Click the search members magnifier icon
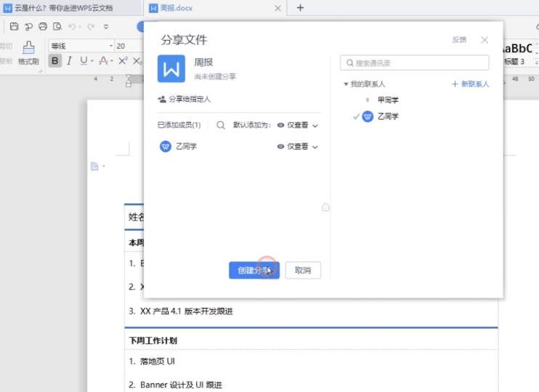This screenshot has height=392, width=539. [220, 125]
